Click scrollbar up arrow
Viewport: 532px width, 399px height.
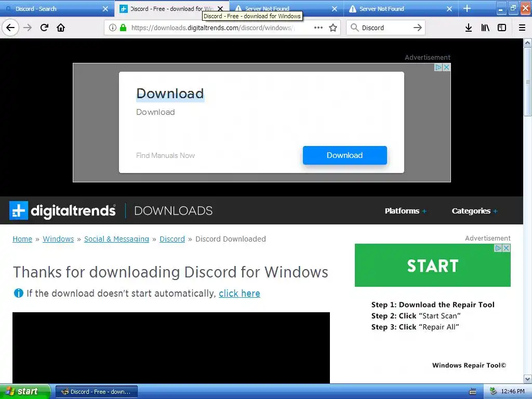pyautogui.click(x=528, y=43)
